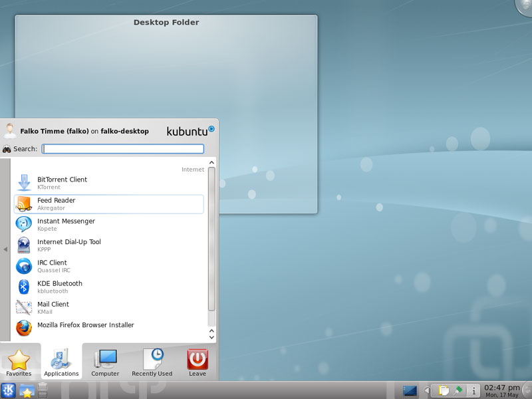Go back using the left arrow strip
The width and height of the screenshot is (532, 399).
5,249
